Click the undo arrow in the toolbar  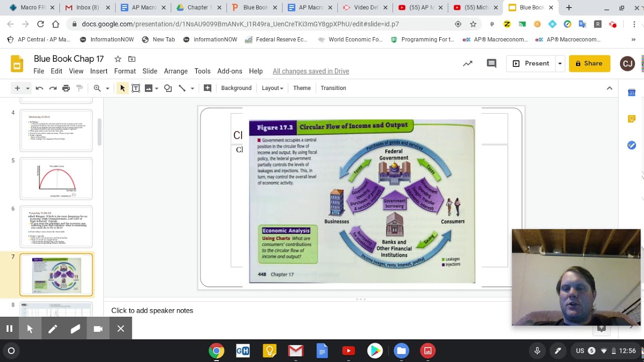(x=39, y=88)
